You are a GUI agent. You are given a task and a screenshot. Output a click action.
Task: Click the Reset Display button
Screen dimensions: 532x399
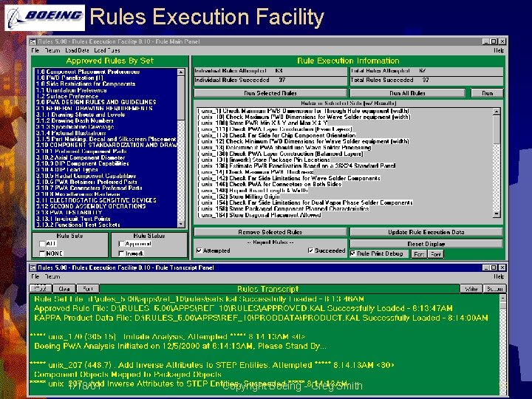click(426, 244)
